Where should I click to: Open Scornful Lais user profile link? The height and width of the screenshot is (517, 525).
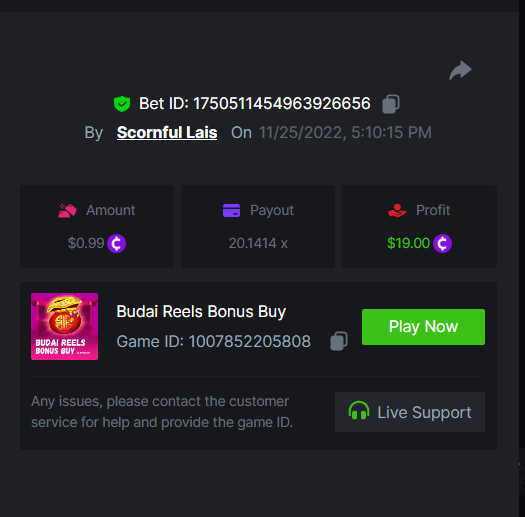pos(167,133)
